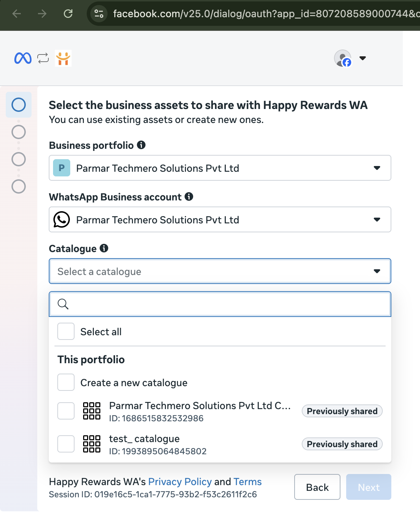
Task: Open the Business portfolio dropdown
Action: [220, 168]
